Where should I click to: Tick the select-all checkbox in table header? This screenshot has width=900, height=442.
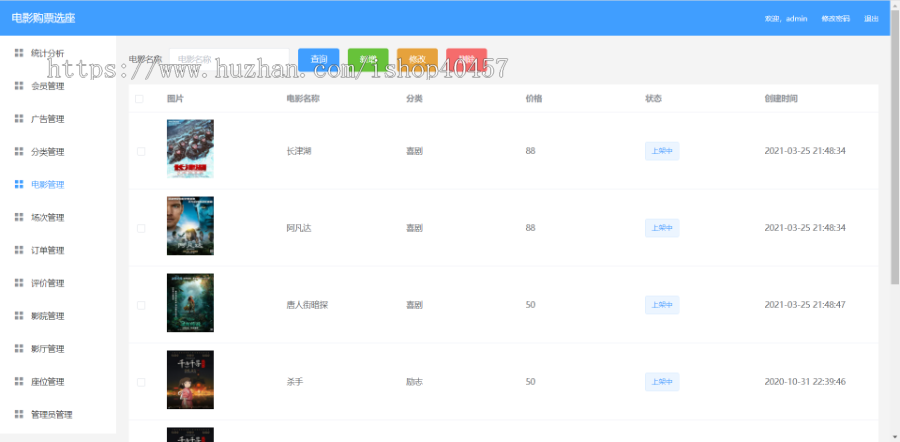(139, 99)
